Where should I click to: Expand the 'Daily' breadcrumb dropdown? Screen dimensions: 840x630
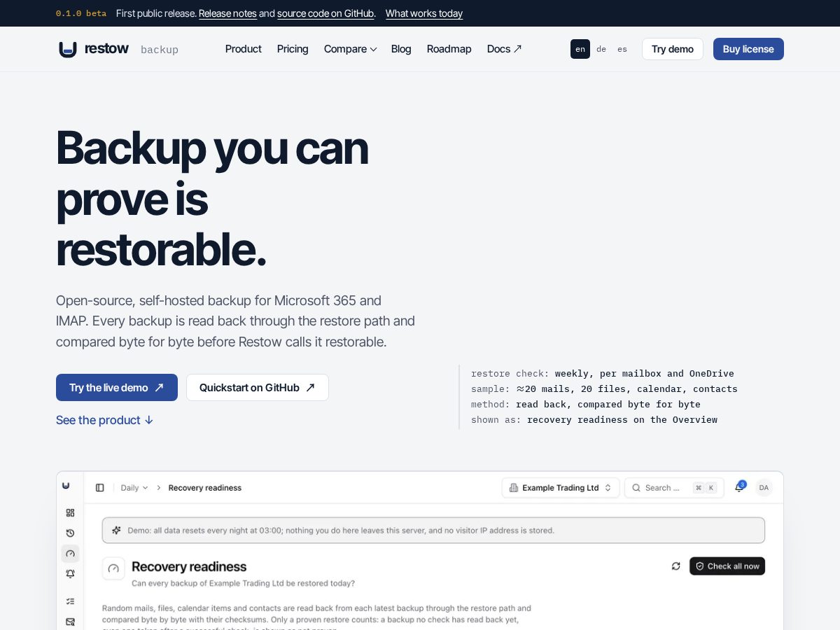pyautogui.click(x=134, y=488)
